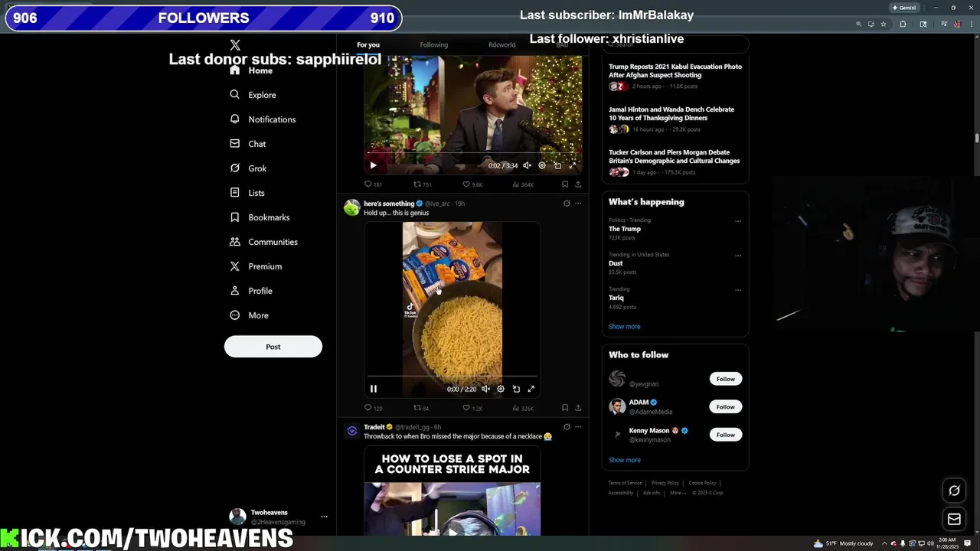Open Lists in the sidebar
The height and width of the screenshot is (551, 980).
click(x=247, y=193)
